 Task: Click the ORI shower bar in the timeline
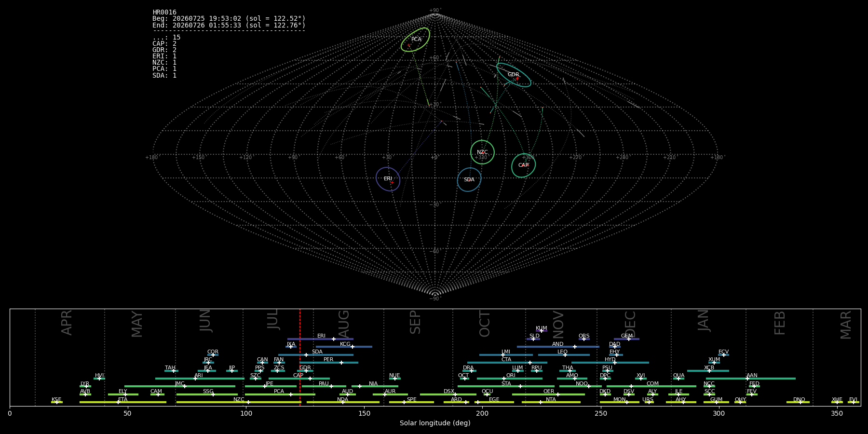tap(510, 379)
